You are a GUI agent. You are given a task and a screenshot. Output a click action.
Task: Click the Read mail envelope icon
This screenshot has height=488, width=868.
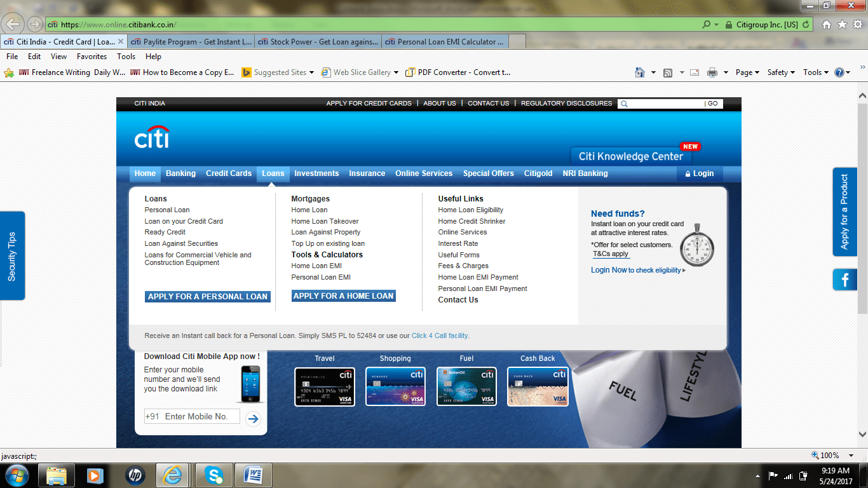pos(695,72)
